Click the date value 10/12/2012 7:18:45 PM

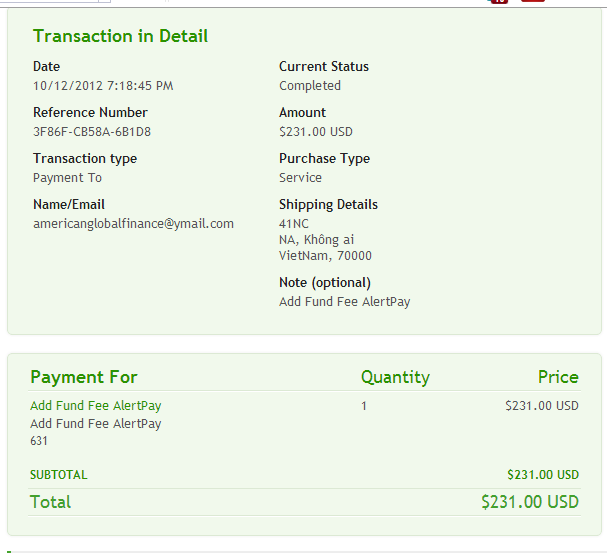coord(103,86)
